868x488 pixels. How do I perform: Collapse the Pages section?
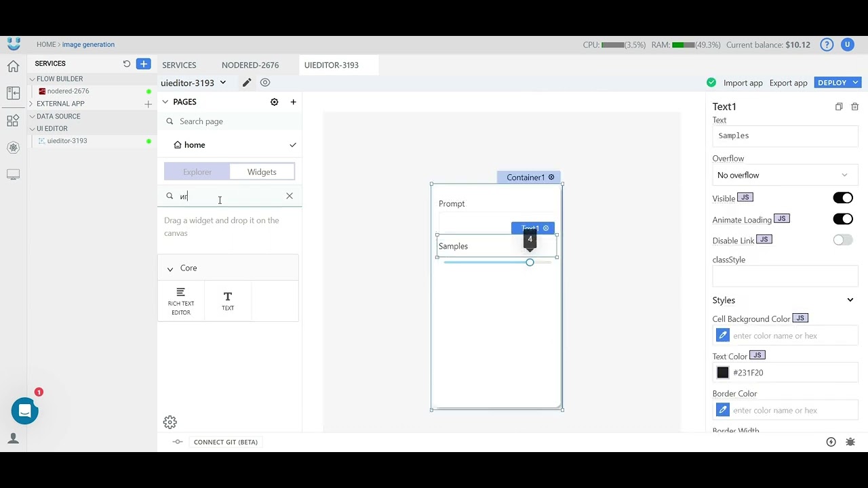[x=165, y=102]
